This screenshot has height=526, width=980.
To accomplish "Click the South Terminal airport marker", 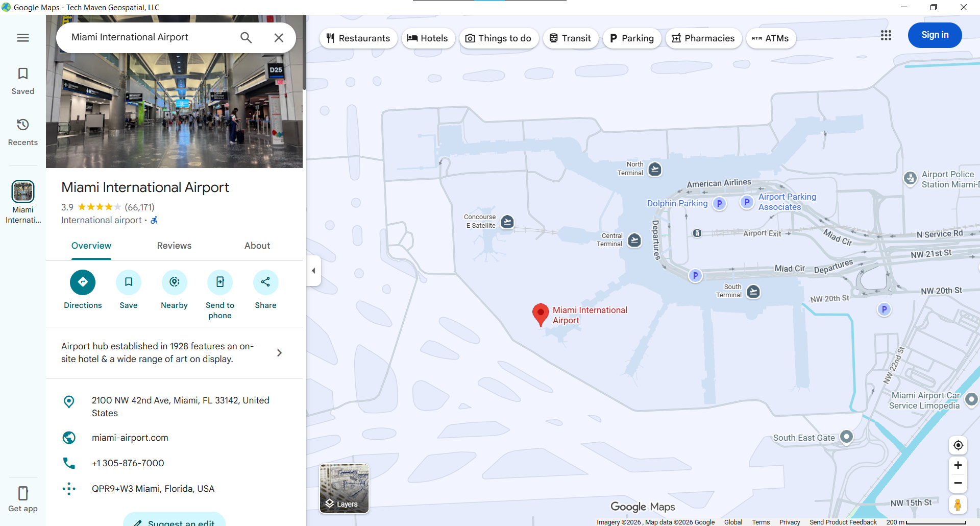I will tap(753, 292).
